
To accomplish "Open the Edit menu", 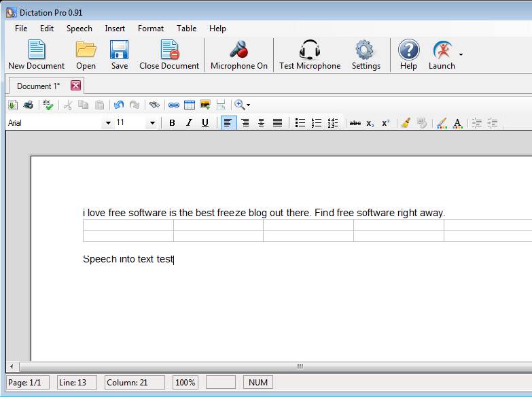I will pyautogui.click(x=47, y=29).
